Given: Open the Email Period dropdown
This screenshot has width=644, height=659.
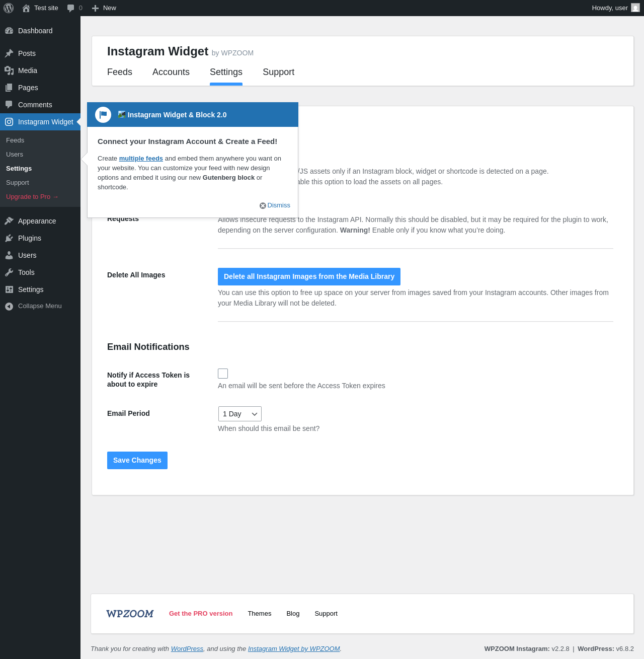Looking at the screenshot, I should pyautogui.click(x=240, y=414).
